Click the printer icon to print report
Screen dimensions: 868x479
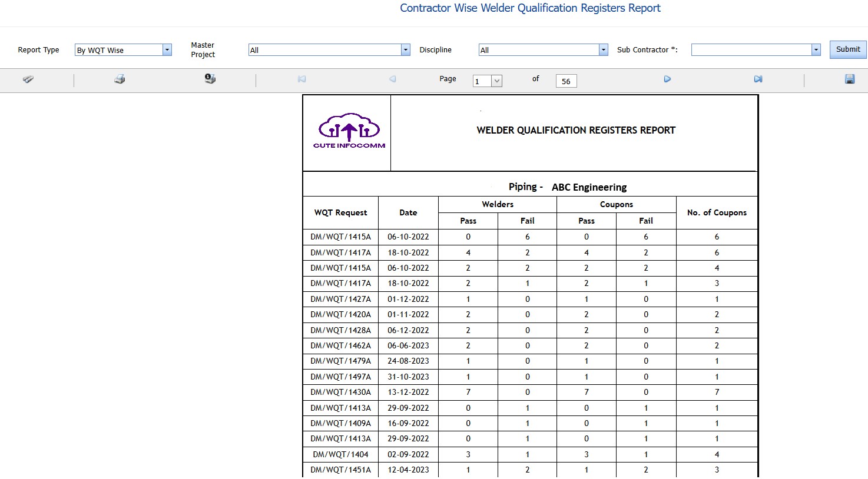(x=120, y=79)
